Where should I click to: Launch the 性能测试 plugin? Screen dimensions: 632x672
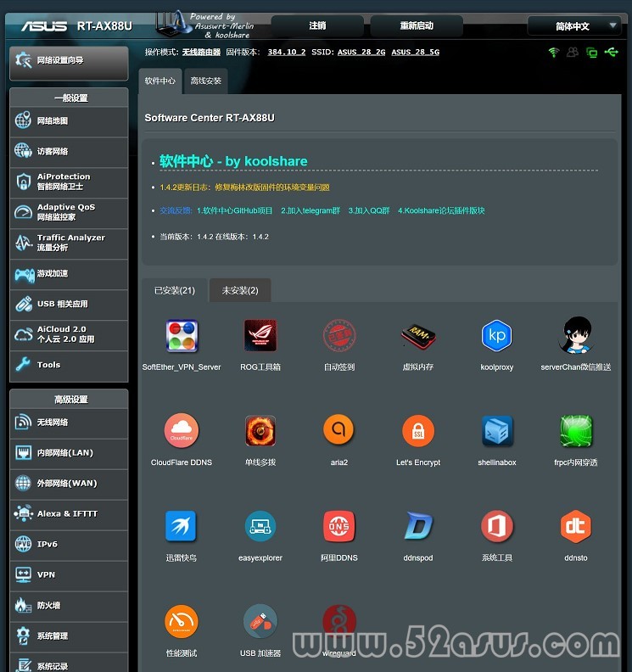[x=182, y=621]
